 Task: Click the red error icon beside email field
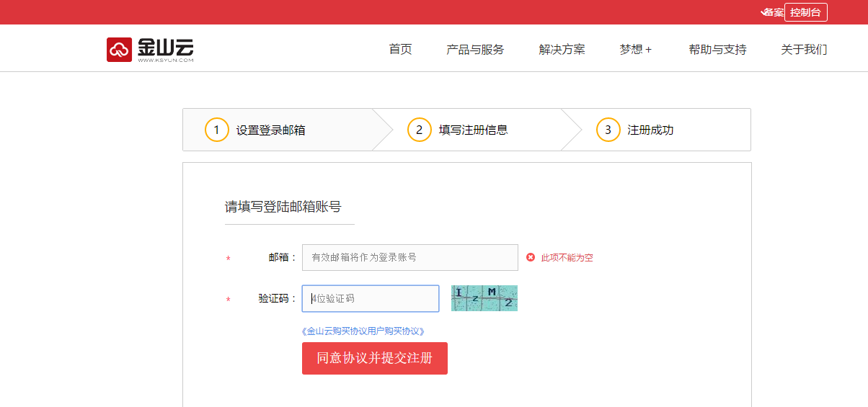[x=531, y=257]
